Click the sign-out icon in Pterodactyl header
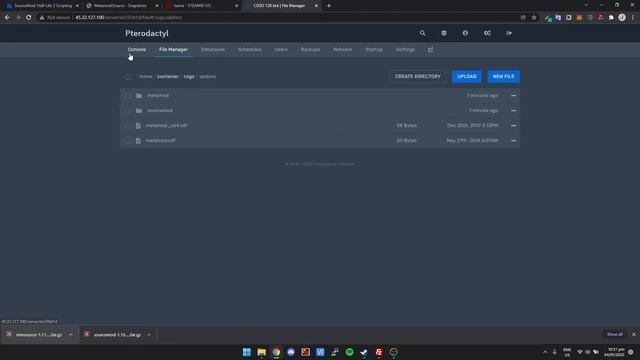This screenshot has height=360, width=640. pyautogui.click(x=509, y=33)
